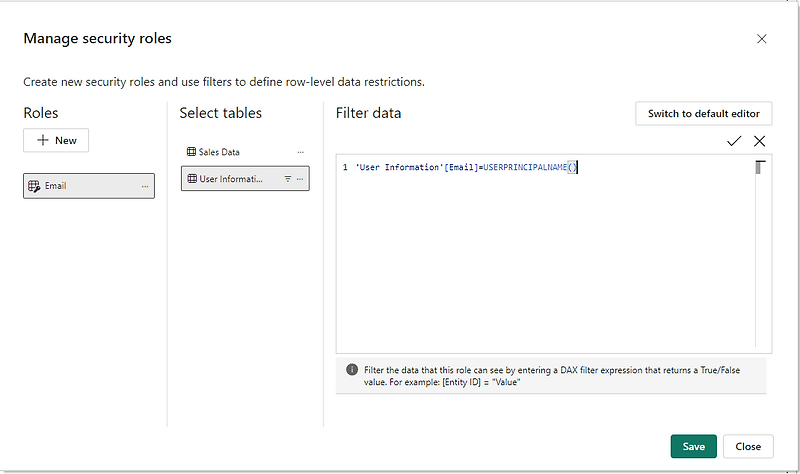Click inside the DAX filter expression editor
Viewport: 800px width, 474px height.
click(545, 254)
